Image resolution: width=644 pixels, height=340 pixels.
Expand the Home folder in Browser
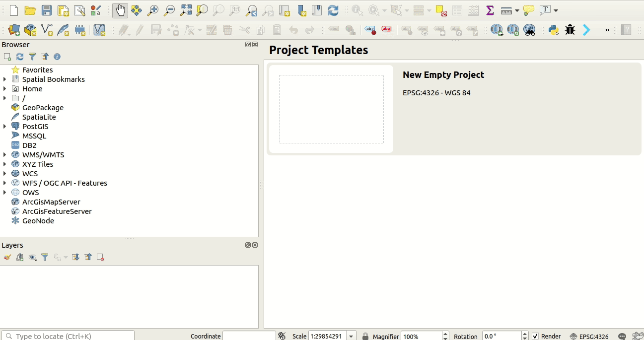(x=5, y=89)
